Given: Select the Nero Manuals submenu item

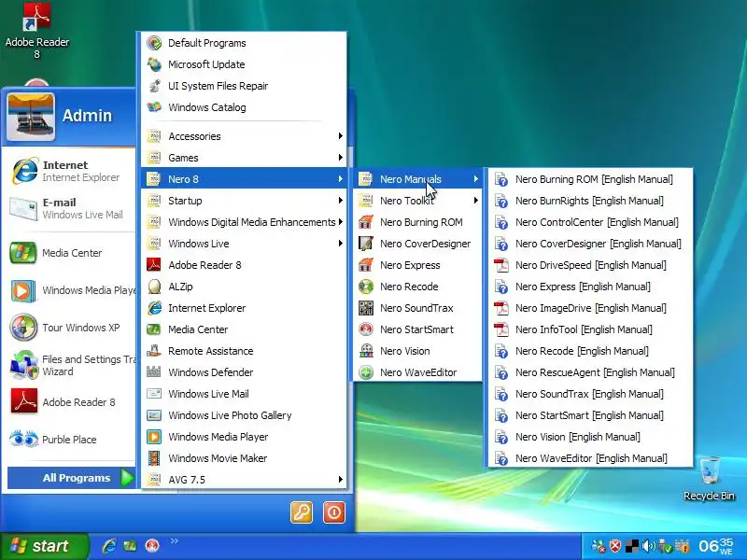Looking at the screenshot, I should [417, 179].
